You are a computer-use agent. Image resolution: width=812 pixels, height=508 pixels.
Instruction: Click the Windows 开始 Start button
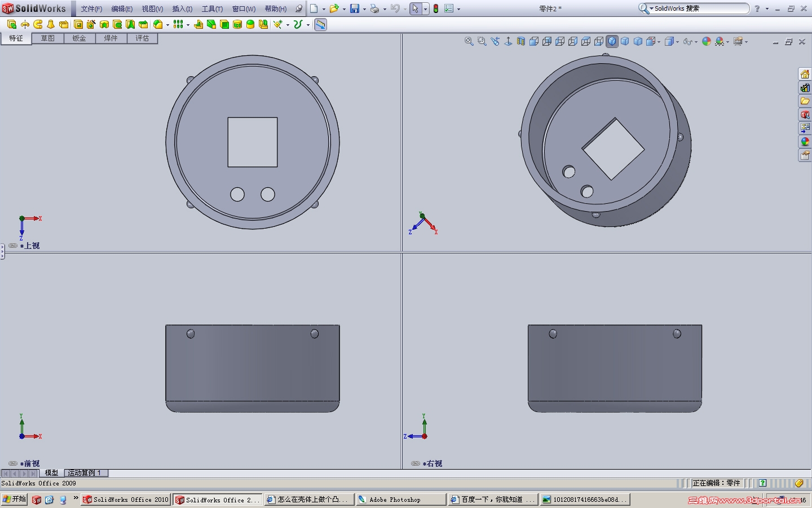click(14, 500)
